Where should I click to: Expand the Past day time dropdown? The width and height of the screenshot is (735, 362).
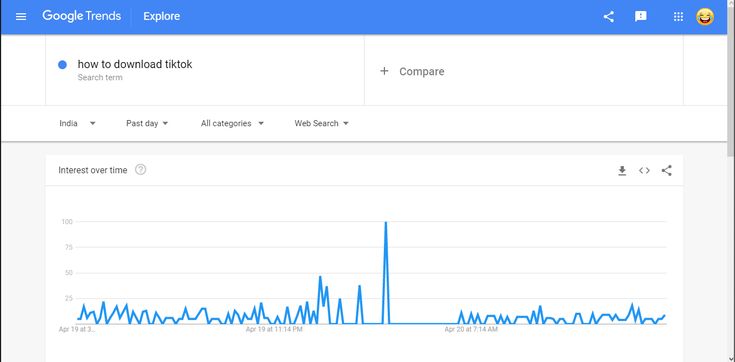tap(147, 123)
